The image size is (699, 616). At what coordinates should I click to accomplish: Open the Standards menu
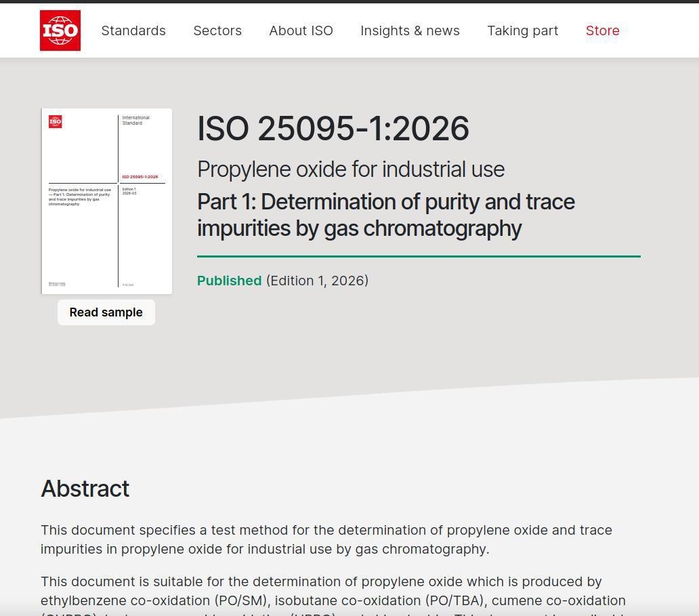pos(133,30)
